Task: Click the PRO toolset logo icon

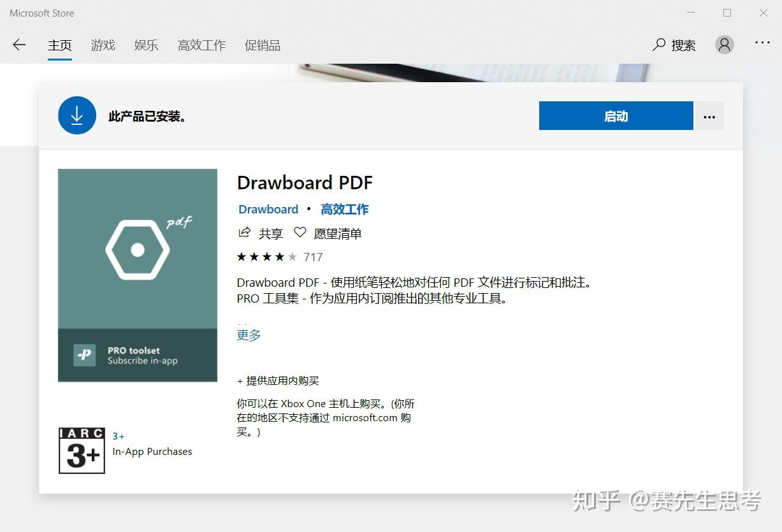Action: [x=85, y=355]
